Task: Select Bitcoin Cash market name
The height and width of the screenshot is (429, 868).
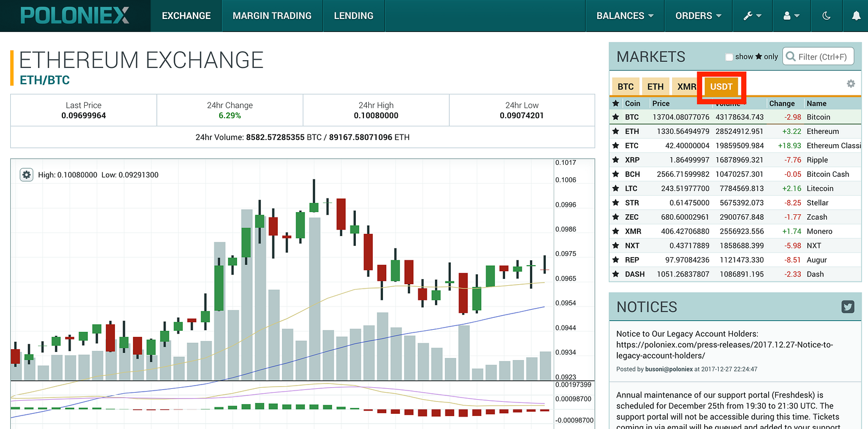Action: point(828,174)
